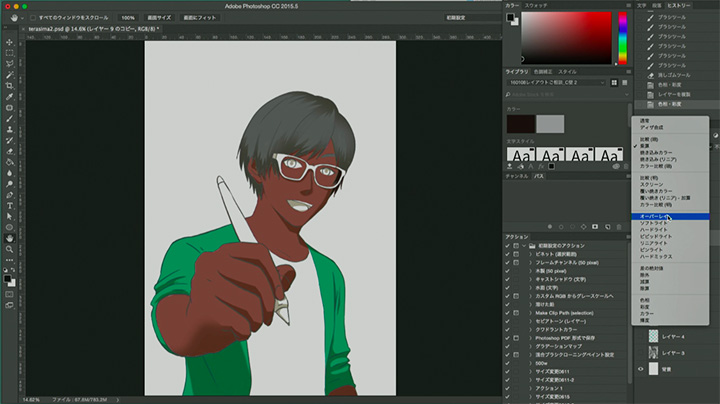720x404 pixels.
Task: Click the dark library color swatch
Action: (521, 124)
